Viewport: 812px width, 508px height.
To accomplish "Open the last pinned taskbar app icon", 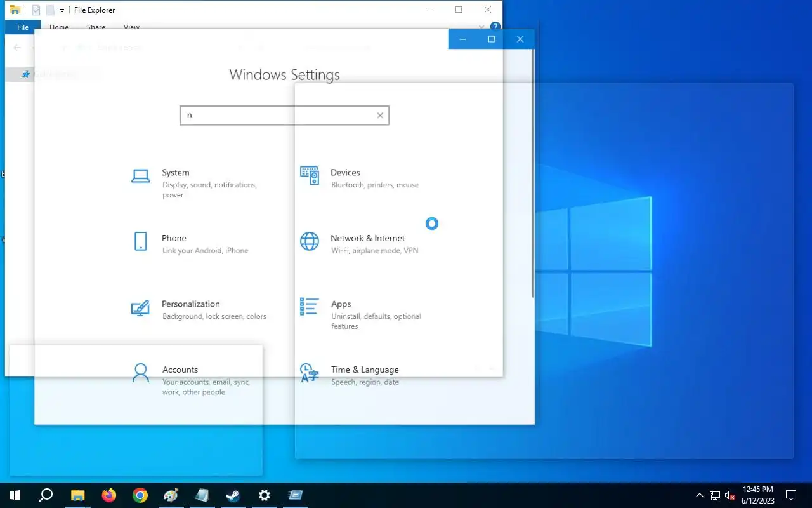I will point(296,495).
